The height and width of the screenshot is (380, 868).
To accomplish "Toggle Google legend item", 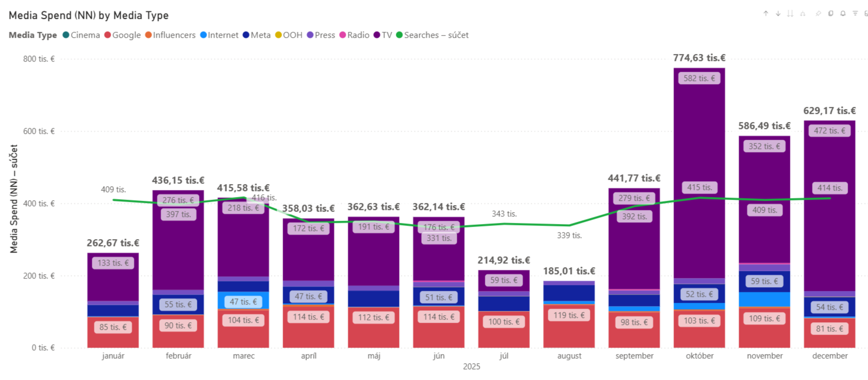I will click(122, 35).
